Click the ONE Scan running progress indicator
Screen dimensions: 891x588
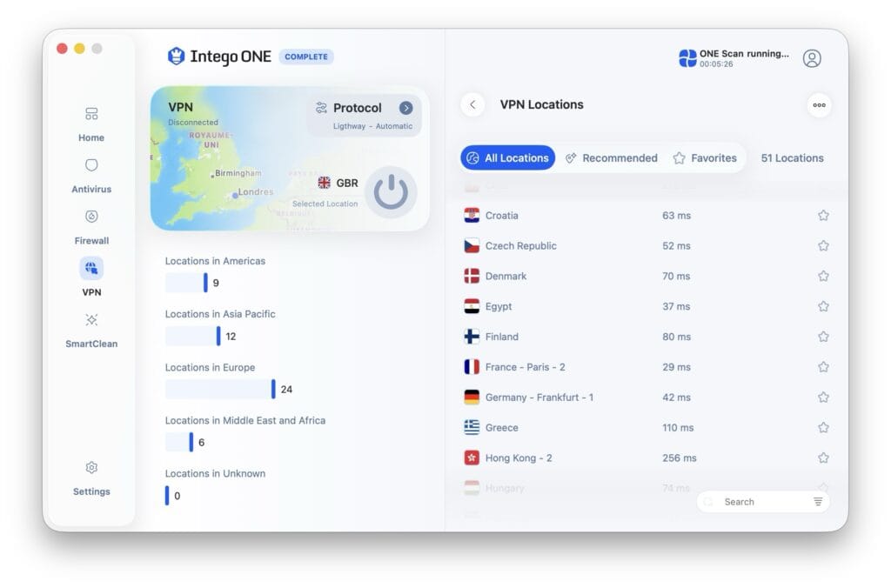(x=735, y=57)
